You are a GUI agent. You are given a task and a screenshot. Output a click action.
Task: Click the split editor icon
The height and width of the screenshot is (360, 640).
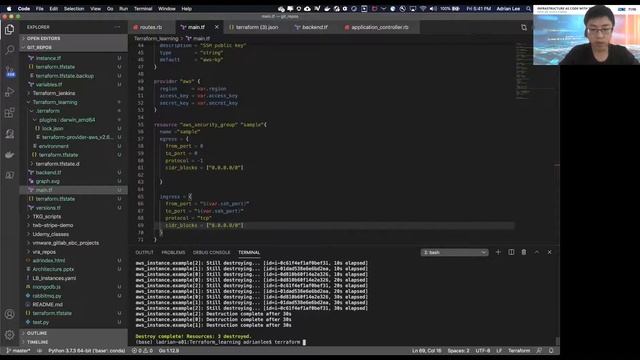coord(524,27)
